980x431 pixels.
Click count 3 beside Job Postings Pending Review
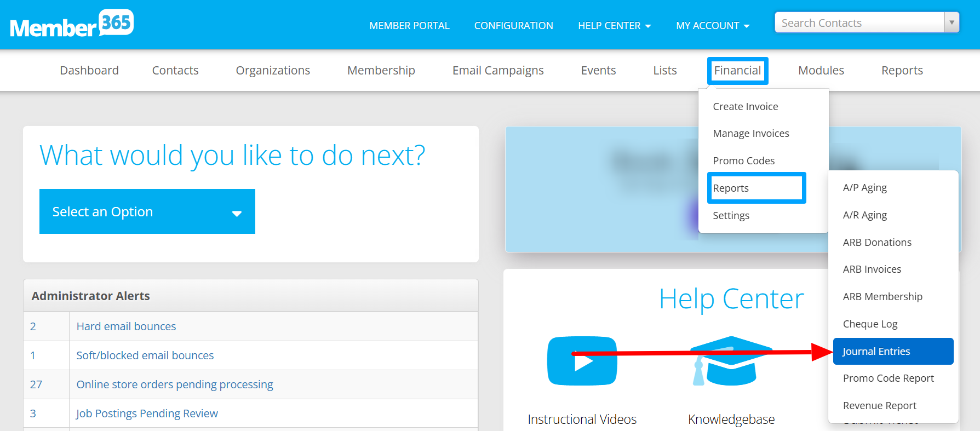pos(33,413)
